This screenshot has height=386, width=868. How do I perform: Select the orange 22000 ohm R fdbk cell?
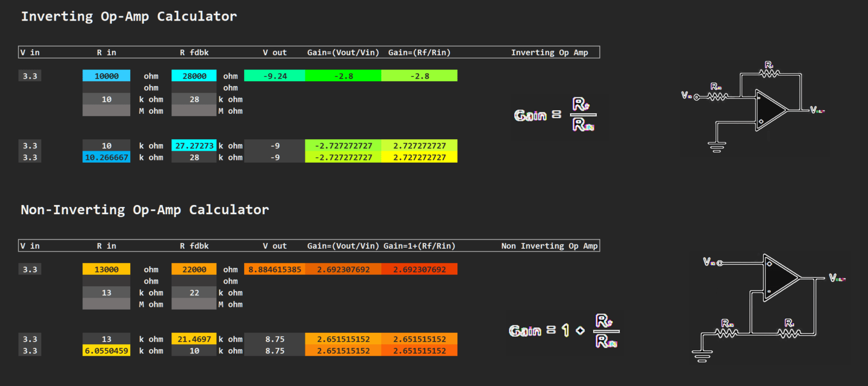coord(194,269)
